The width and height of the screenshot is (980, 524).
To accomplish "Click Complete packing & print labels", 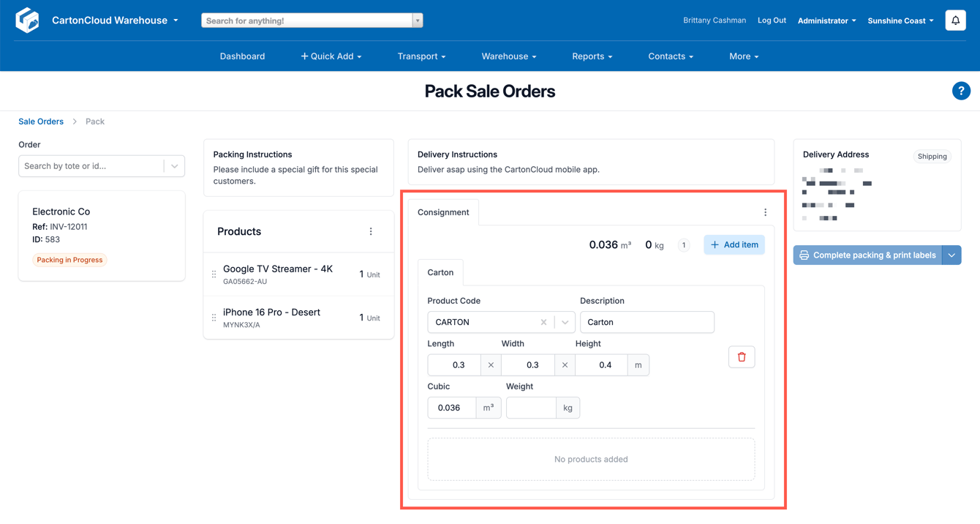I will pyautogui.click(x=868, y=255).
